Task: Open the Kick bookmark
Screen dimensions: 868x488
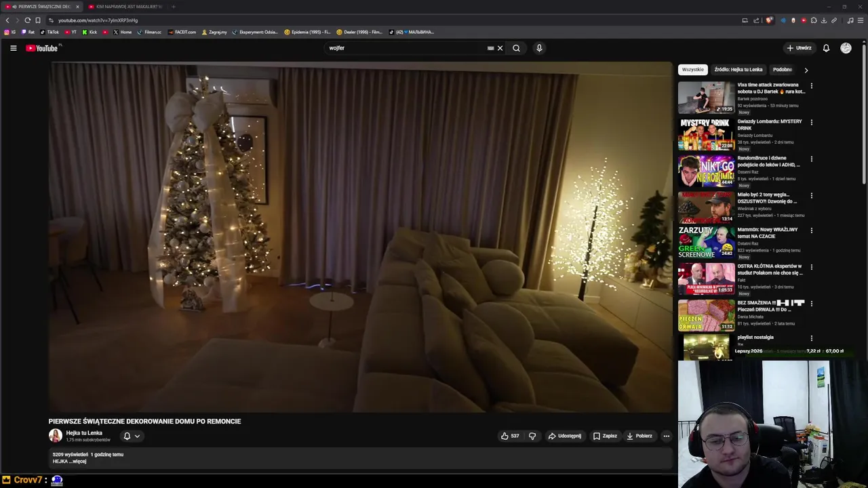Action: [x=90, y=32]
